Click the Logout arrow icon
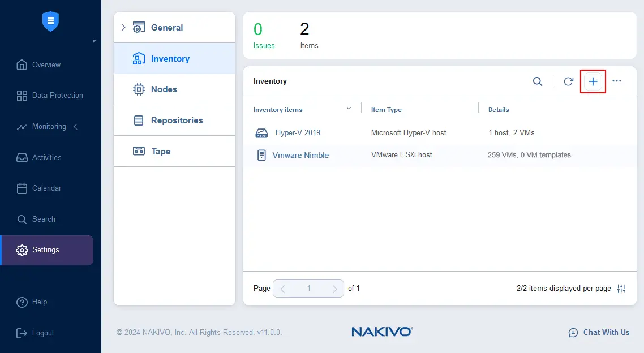The image size is (644, 353). 22,333
